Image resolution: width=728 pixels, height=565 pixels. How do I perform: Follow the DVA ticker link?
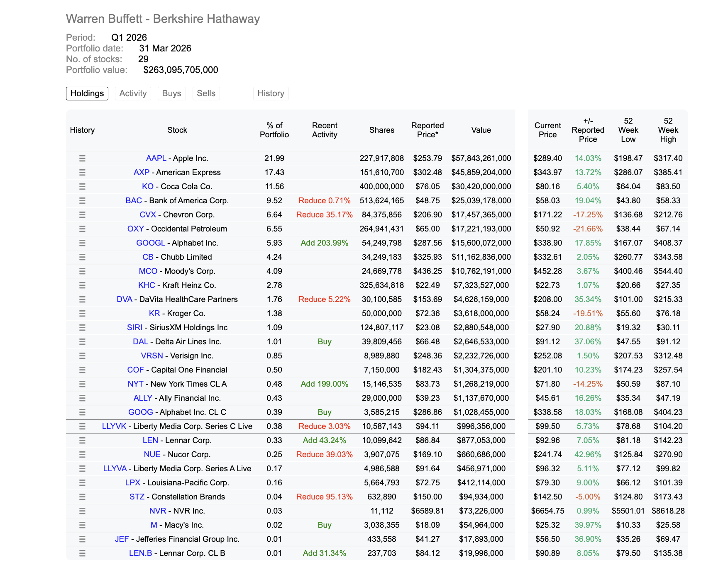[125, 299]
